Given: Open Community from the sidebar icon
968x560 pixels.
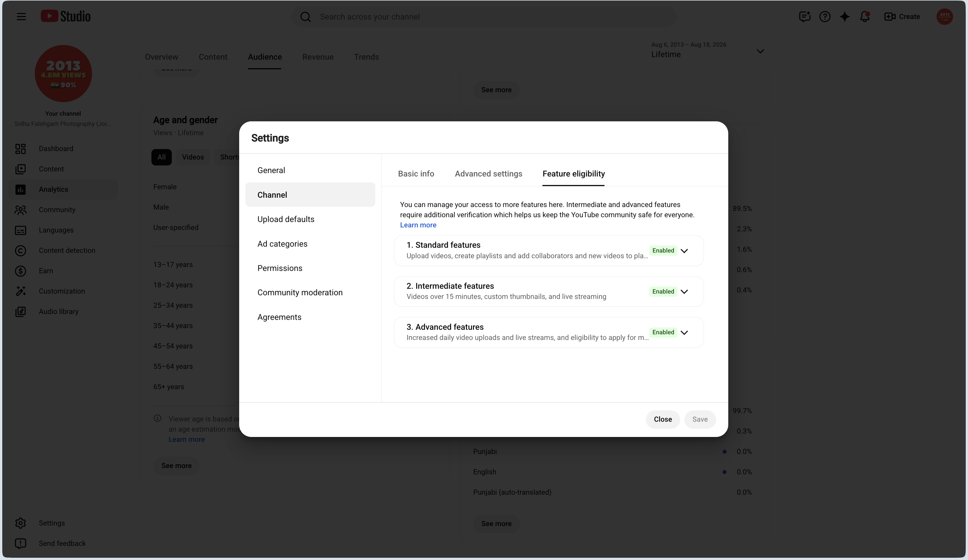Looking at the screenshot, I should (20, 210).
